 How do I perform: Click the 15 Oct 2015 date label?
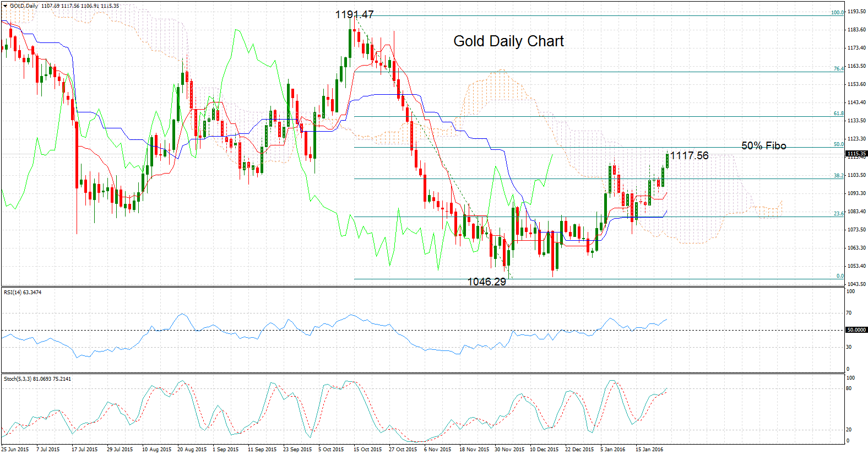click(x=367, y=450)
